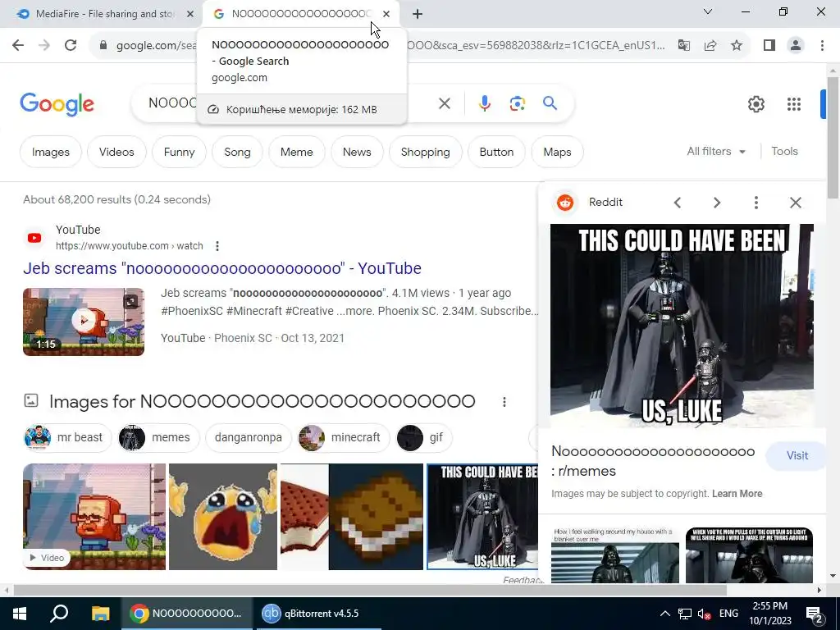Close the MediaFire tab
The width and height of the screenshot is (840, 630).
[190, 14]
